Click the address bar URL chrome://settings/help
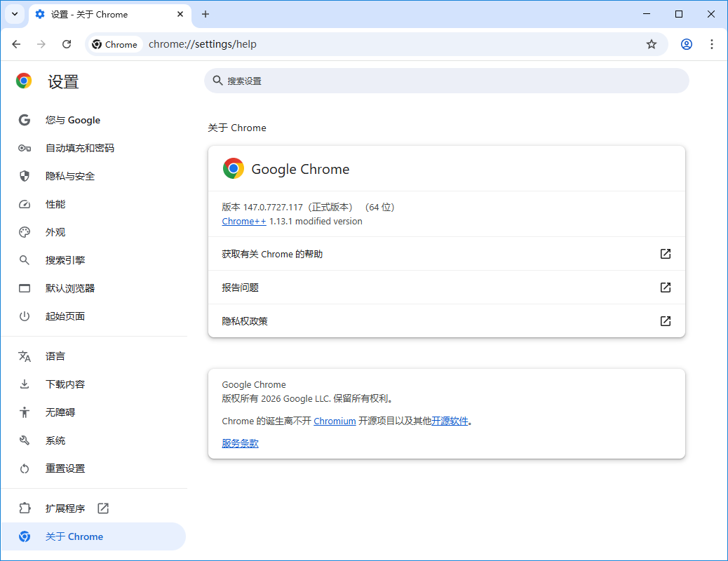 pos(203,44)
